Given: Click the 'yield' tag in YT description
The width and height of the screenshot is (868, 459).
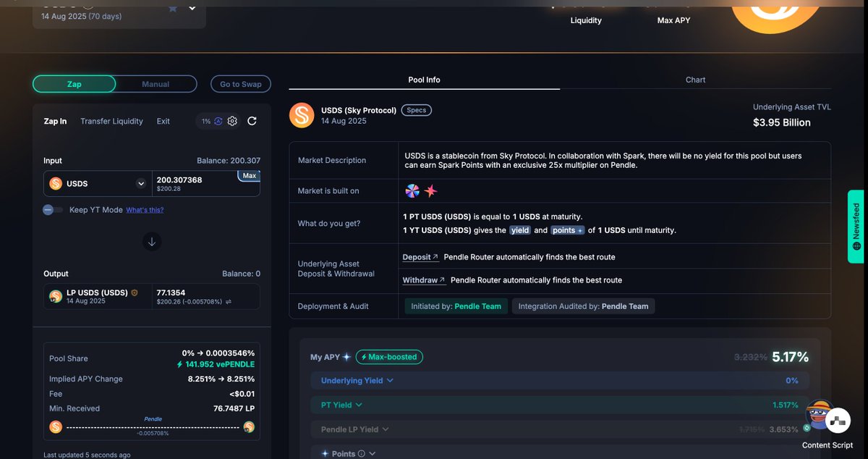Looking at the screenshot, I should 520,230.
